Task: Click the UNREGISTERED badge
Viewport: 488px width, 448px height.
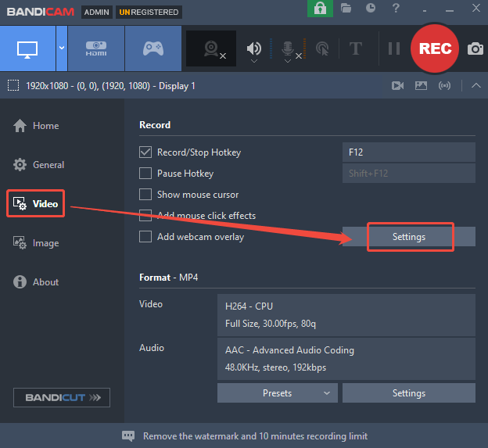Action: tap(149, 13)
